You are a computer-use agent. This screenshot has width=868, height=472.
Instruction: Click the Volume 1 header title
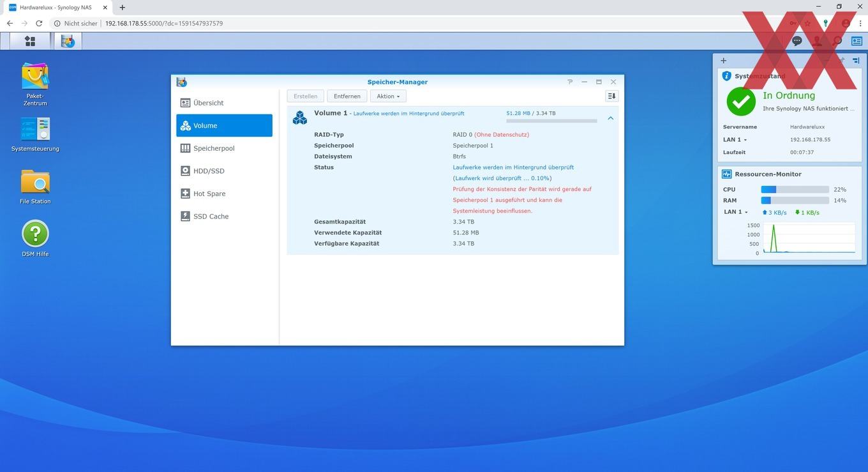pyautogui.click(x=331, y=113)
